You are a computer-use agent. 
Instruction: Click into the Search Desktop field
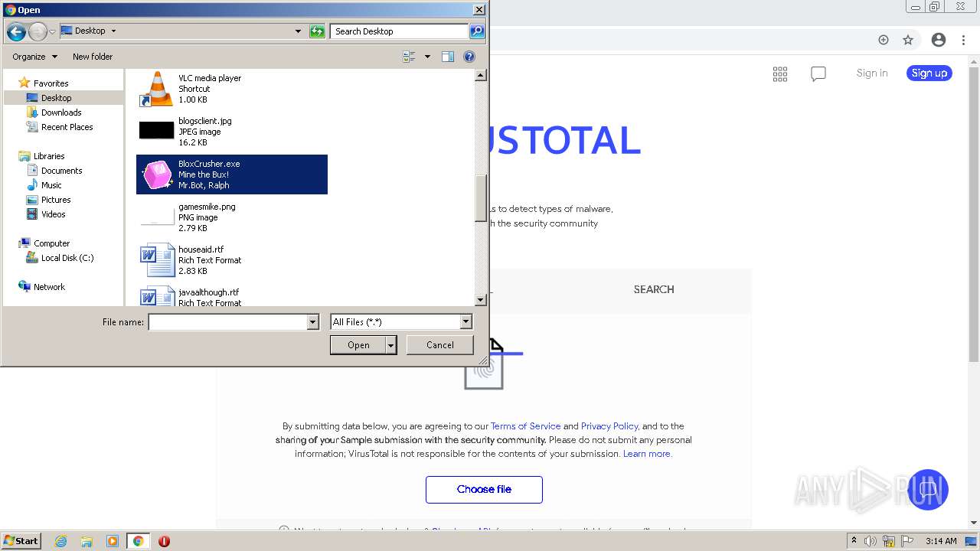click(400, 31)
